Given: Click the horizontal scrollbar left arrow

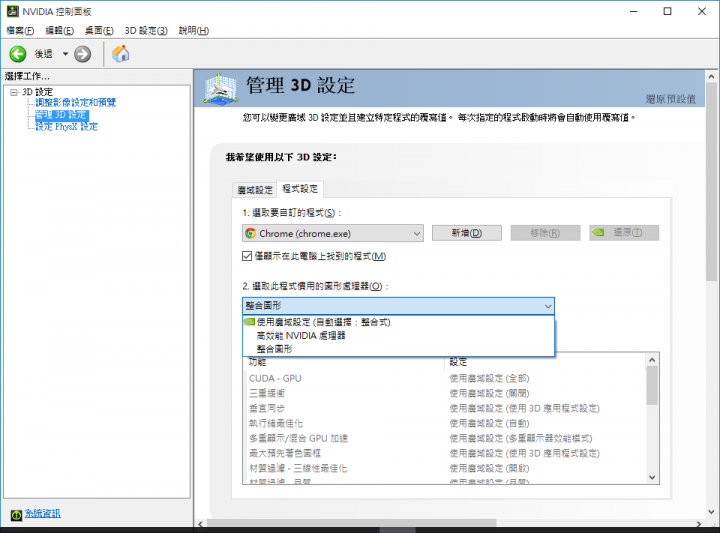Looking at the screenshot, I should pos(200,524).
